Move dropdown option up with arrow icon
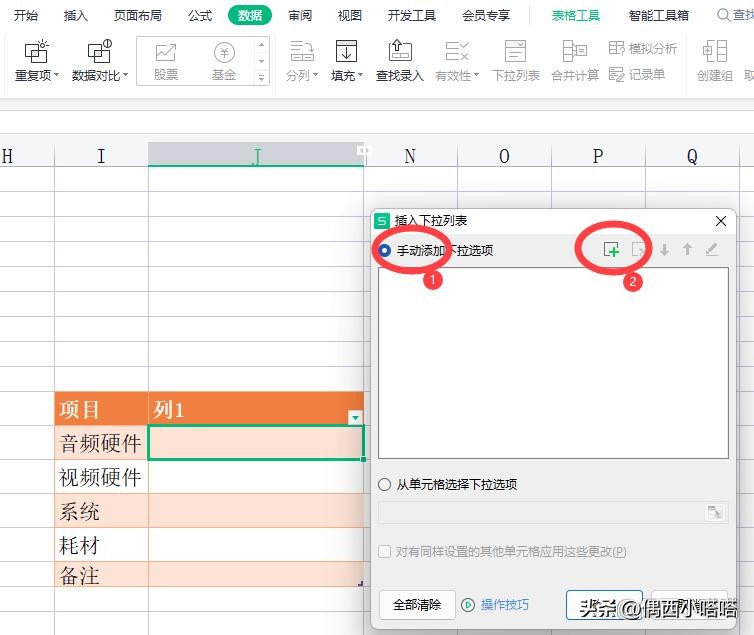 tap(687, 249)
